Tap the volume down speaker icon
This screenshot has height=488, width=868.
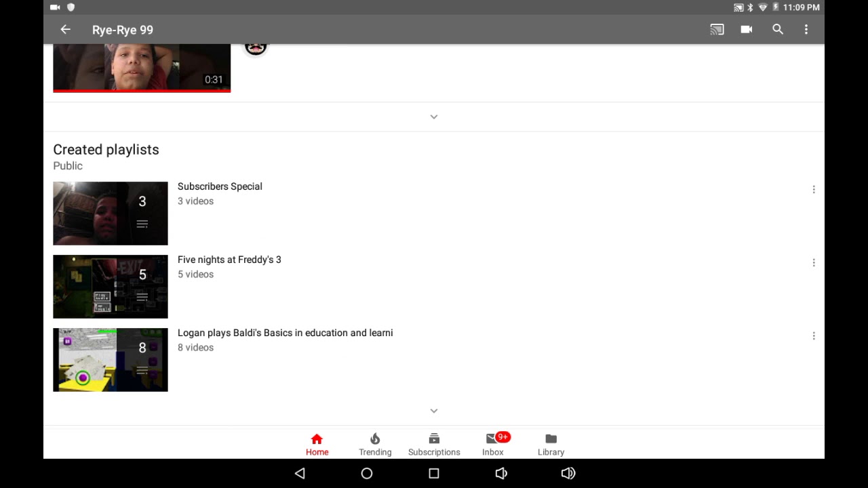pos(501,473)
